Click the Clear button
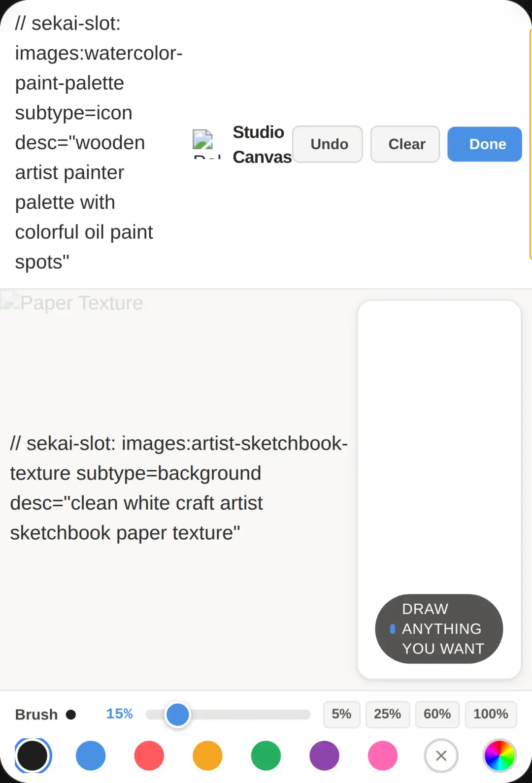532x783 pixels. tap(405, 144)
